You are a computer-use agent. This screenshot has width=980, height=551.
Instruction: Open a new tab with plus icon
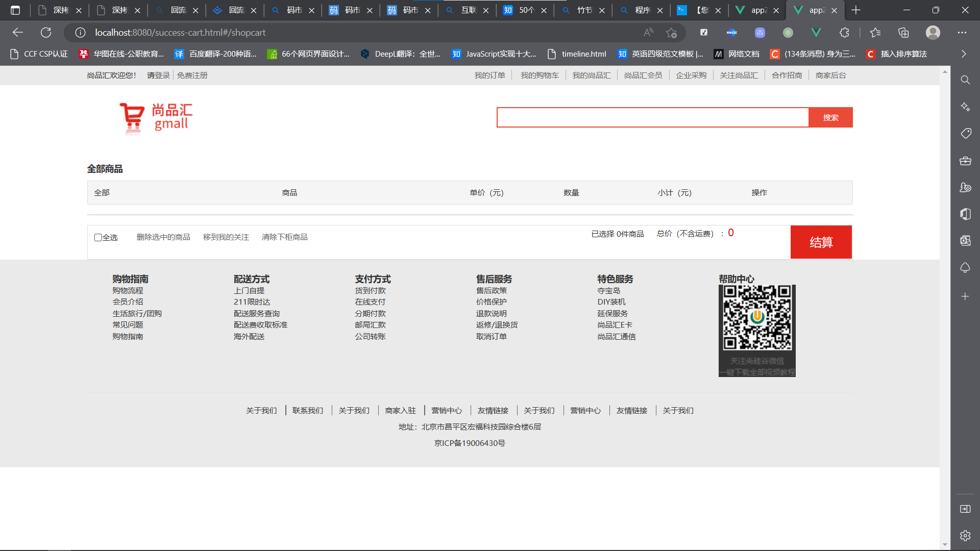coord(856,10)
